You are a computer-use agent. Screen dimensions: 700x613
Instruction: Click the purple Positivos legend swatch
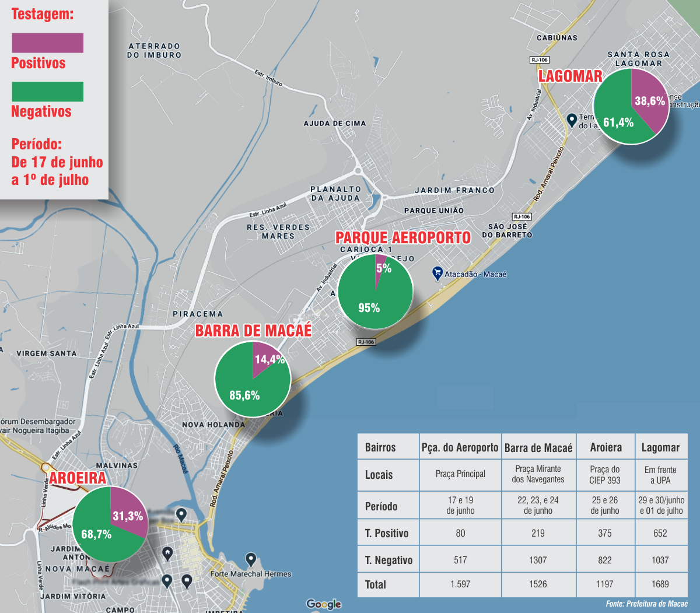point(47,43)
